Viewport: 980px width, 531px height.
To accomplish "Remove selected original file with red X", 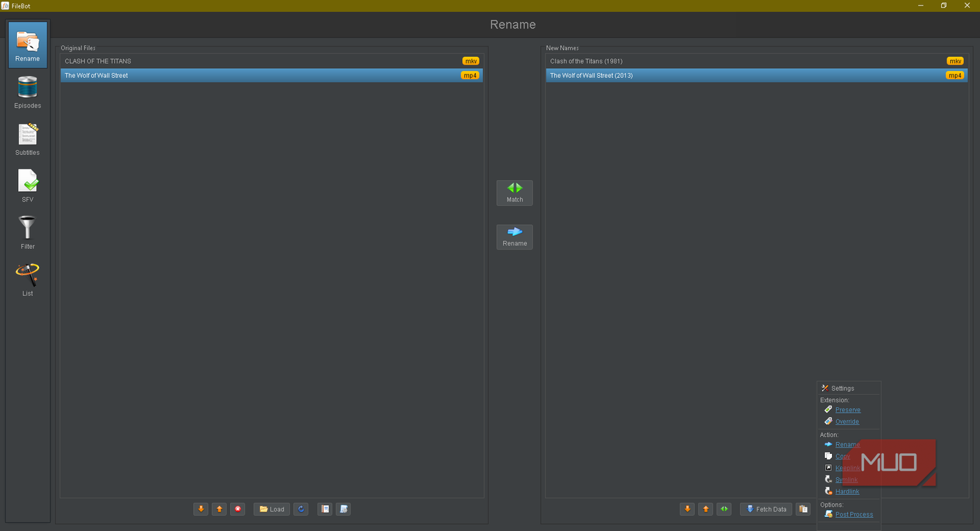I will coord(238,509).
